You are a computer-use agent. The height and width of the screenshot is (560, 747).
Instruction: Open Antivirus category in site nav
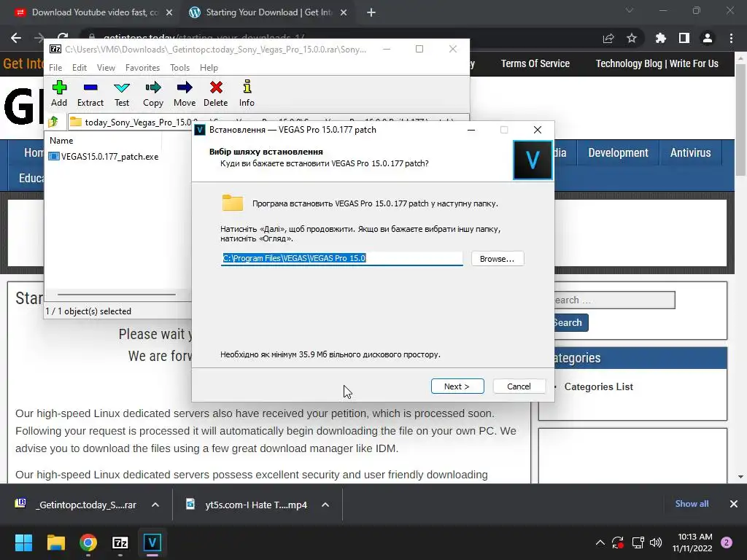690,152
